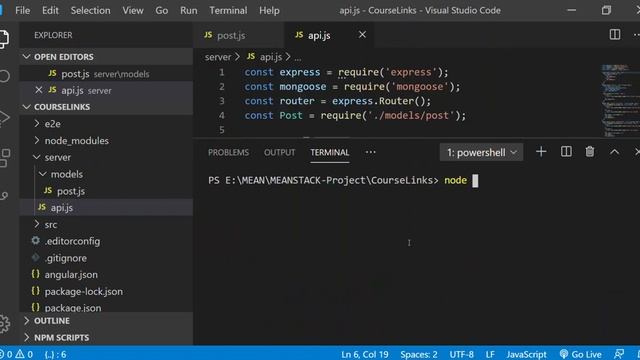
Task: Open the Help menu
Action: coord(269,10)
